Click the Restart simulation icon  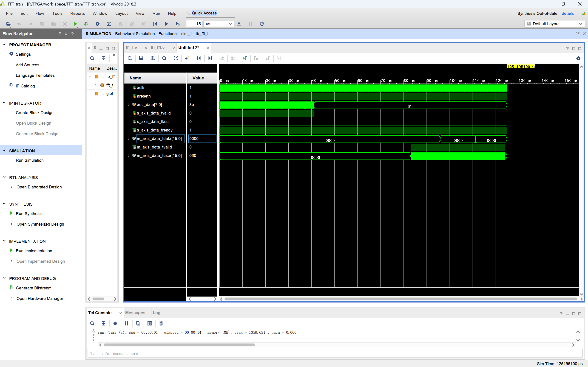point(155,24)
